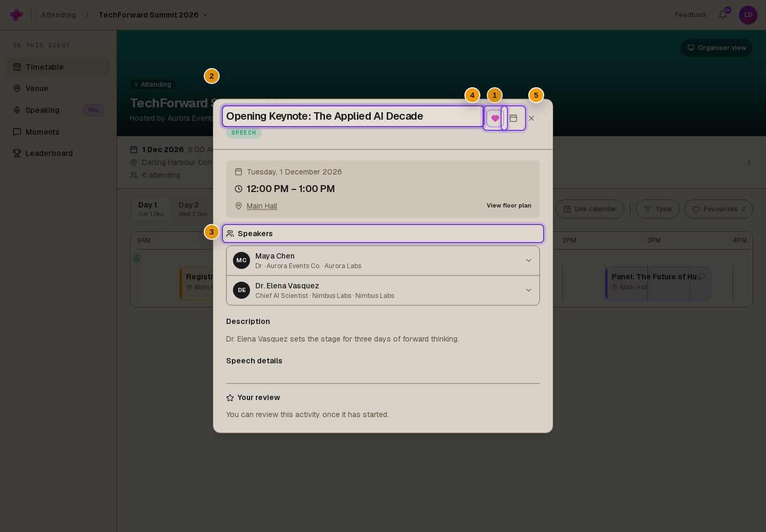Favourite the Panel: The Future session with its heart
This screenshot has height=532, width=766.
coord(702,276)
